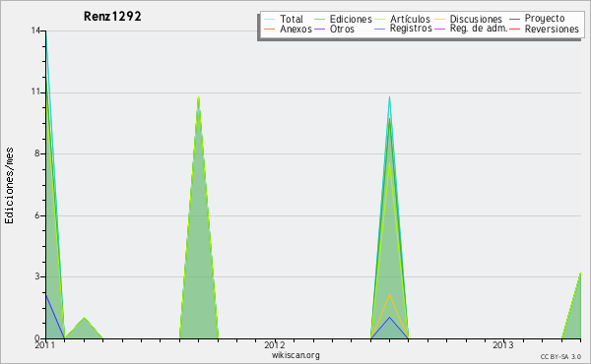Image resolution: width=591 pixels, height=364 pixels.
Task: Click the cyan Total line swatch
Action: pyautogui.click(x=270, y=19)
